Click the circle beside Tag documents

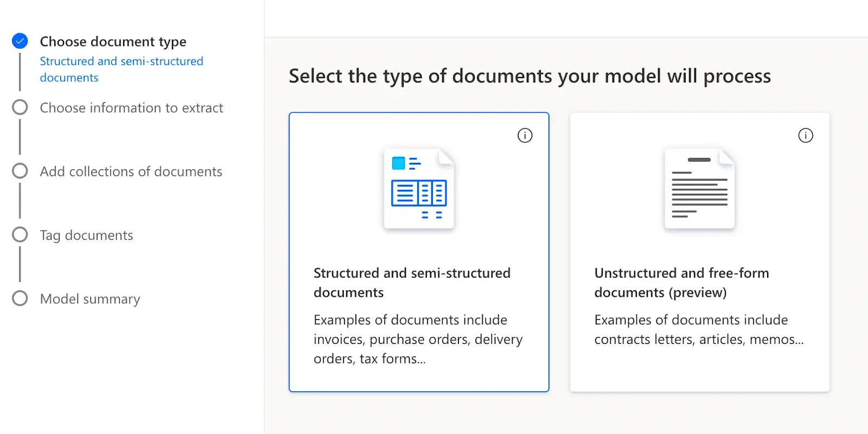[20, 235]
